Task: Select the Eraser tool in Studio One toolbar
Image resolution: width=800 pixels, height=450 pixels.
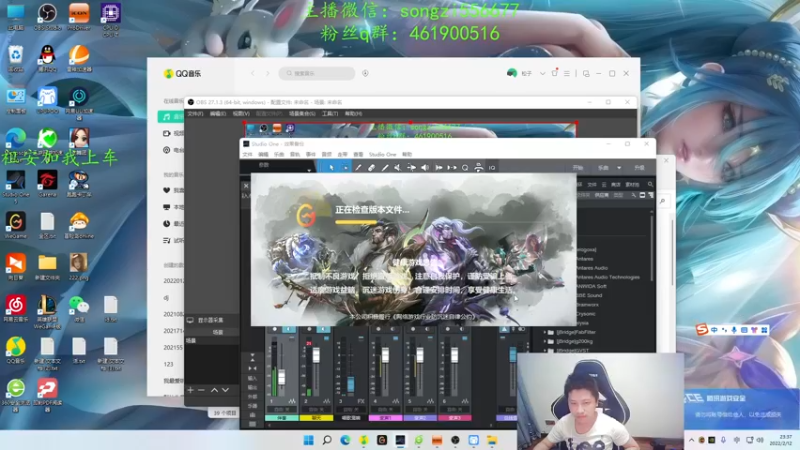Action: pyautogui.click(x=371, y=167)
